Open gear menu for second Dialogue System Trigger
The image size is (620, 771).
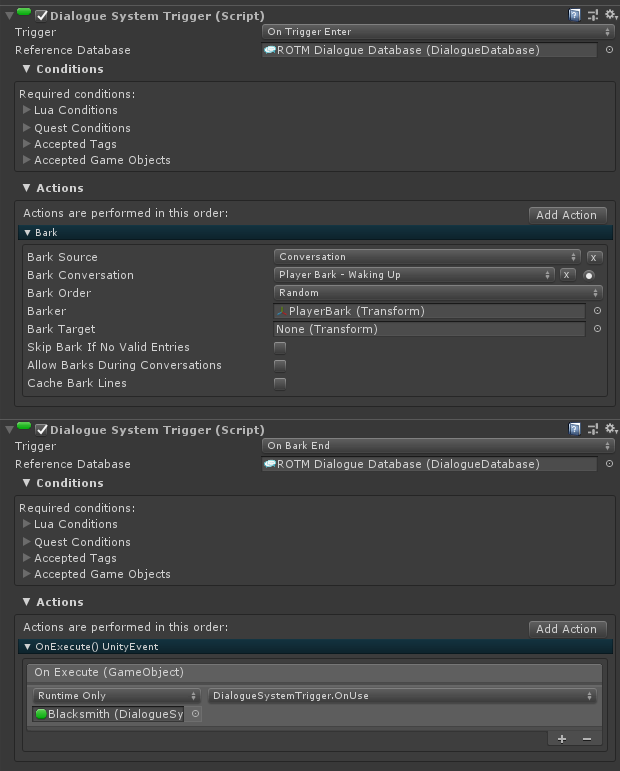point(611,429)
